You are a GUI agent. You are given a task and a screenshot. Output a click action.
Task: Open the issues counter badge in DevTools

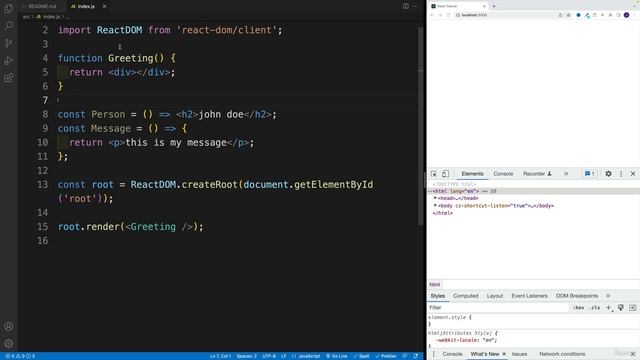pos(589,174)
